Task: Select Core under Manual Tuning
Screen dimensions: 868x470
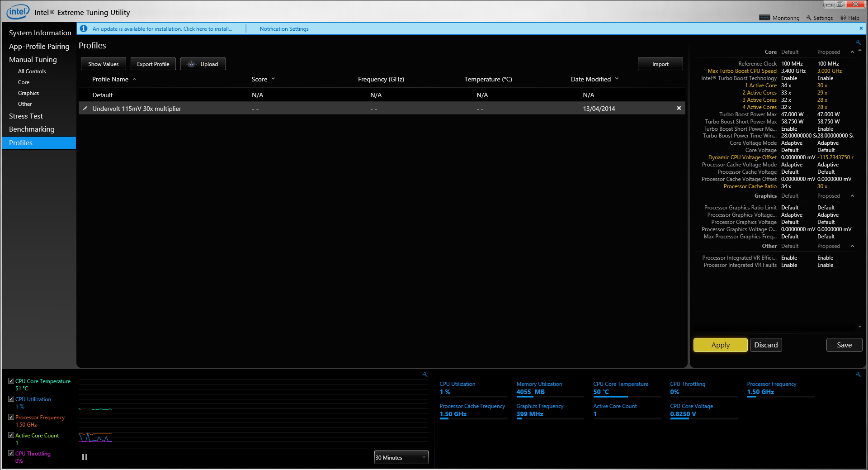Action: coord(24,82)
